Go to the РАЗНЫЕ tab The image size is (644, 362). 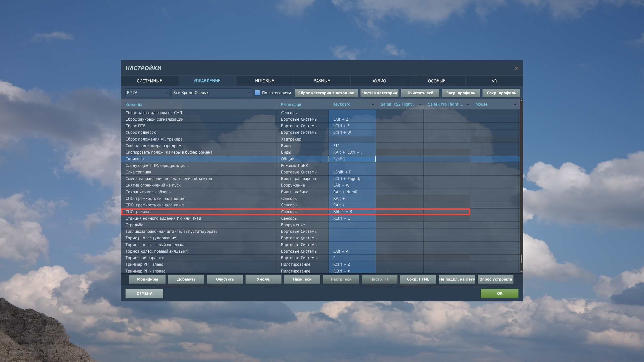click(322, 81)
